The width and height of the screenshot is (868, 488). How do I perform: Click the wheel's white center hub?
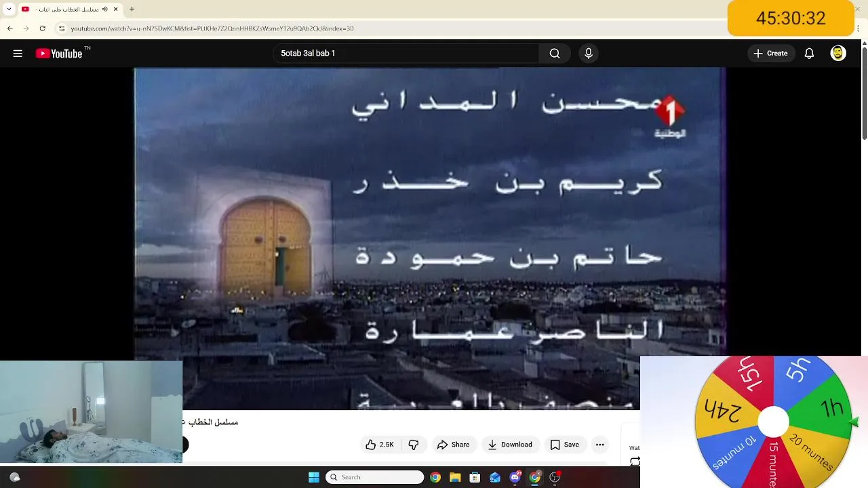click(773, 423)
